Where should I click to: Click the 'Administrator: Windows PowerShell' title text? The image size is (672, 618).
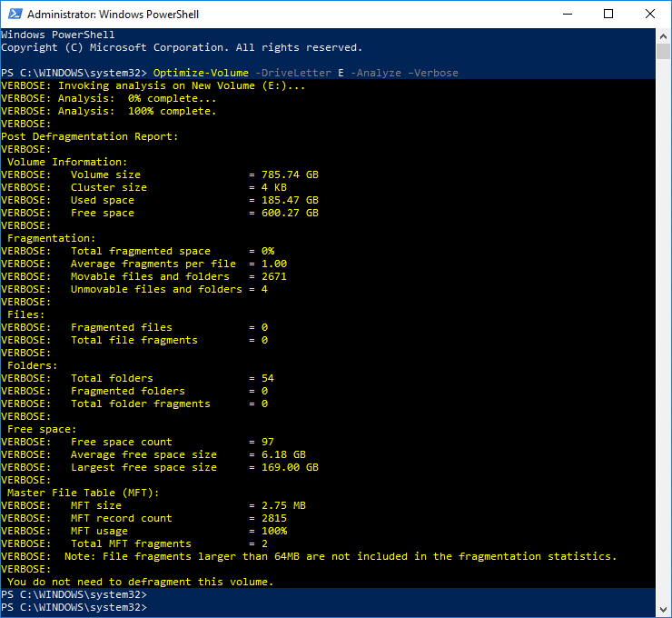point(114,15)
